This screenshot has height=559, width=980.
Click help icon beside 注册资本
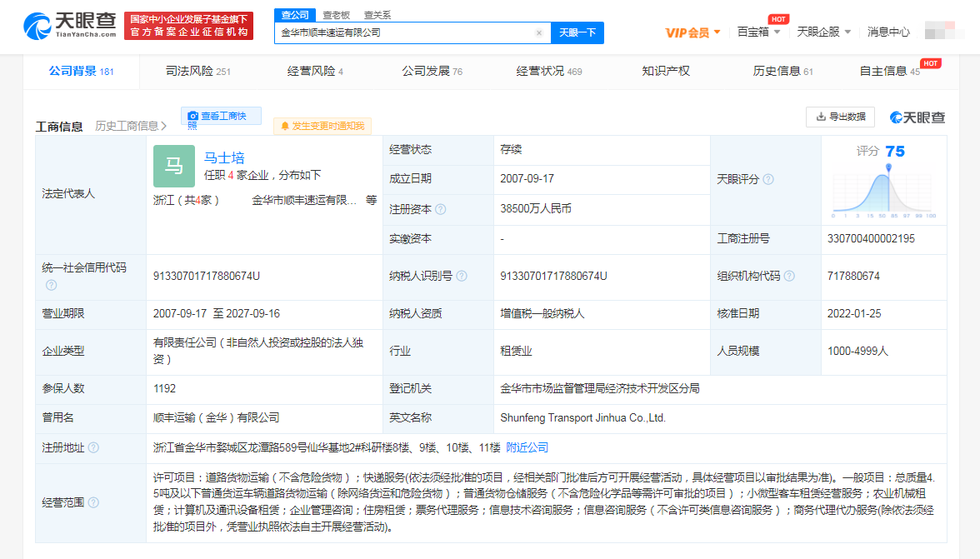pyautogui.click(x=441, y=210)
